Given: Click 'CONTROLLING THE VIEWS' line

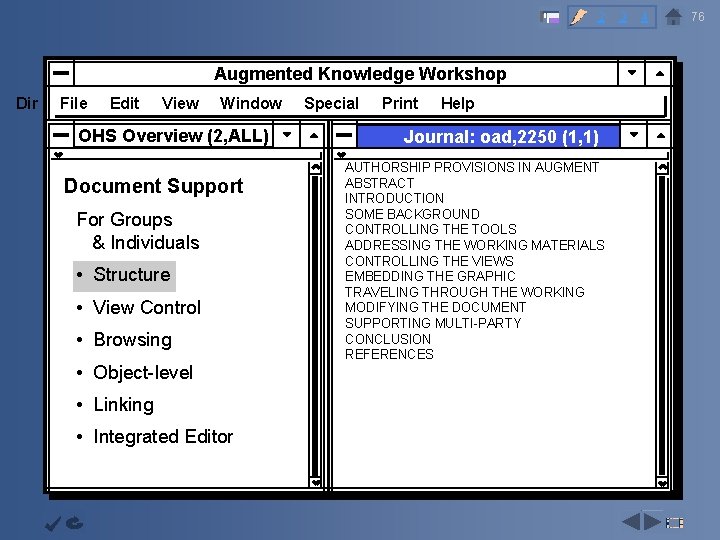Looking at the screenshot, I should click(x=429, y=261).
